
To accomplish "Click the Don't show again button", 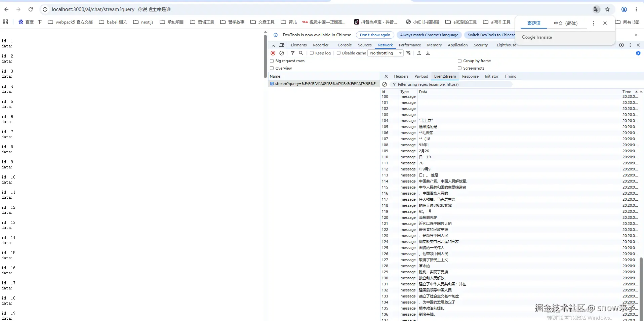I will pos(375,35).
